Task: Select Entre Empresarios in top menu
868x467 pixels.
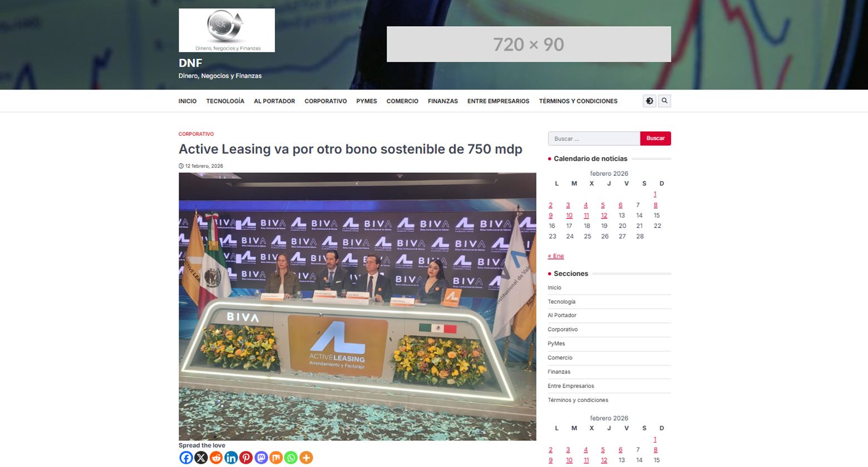Action: (x=498, y=101)
